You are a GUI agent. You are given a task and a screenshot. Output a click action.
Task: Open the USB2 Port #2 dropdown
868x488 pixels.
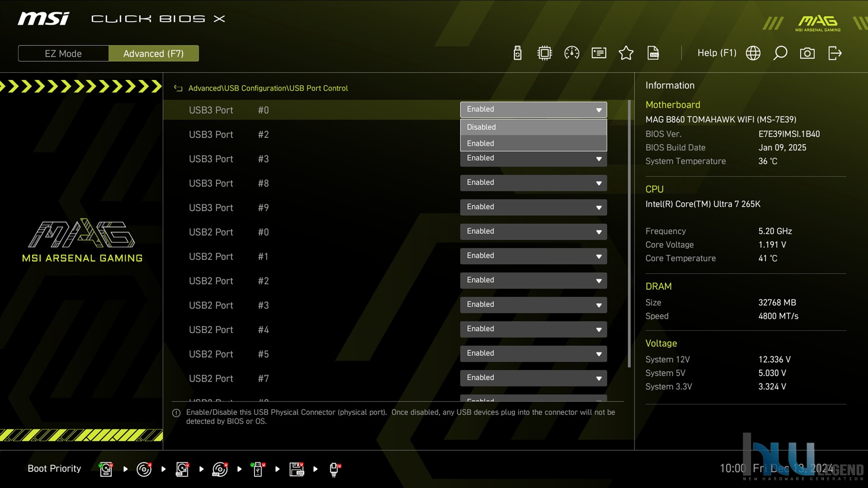click(x=534, y=280)
